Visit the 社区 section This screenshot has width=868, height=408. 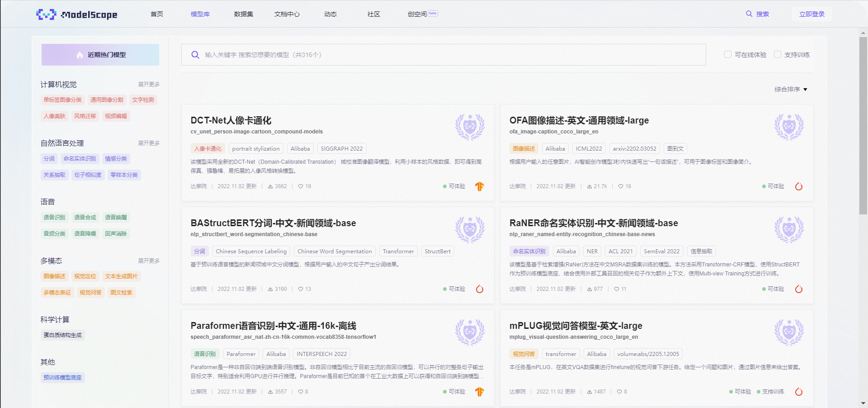coord(374,14)
